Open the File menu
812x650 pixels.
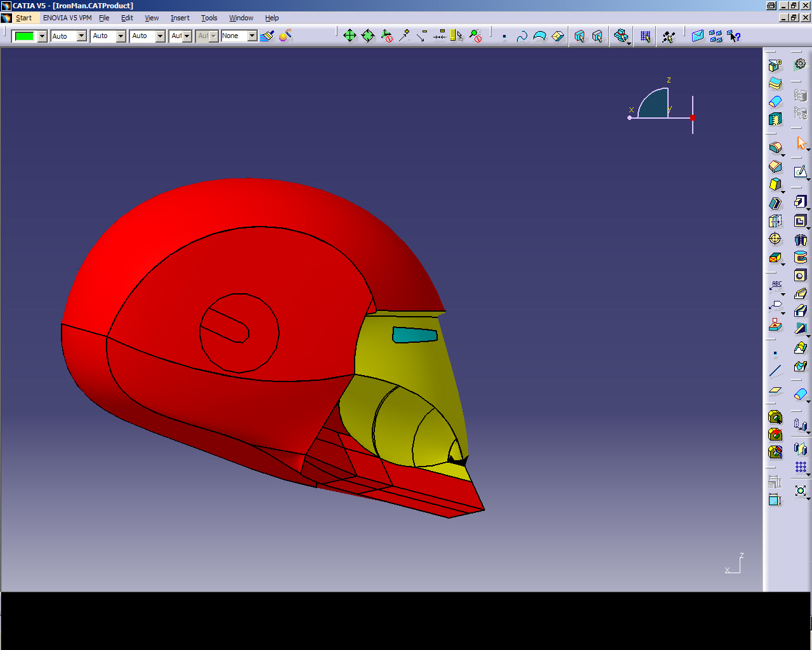click(104, 18)
